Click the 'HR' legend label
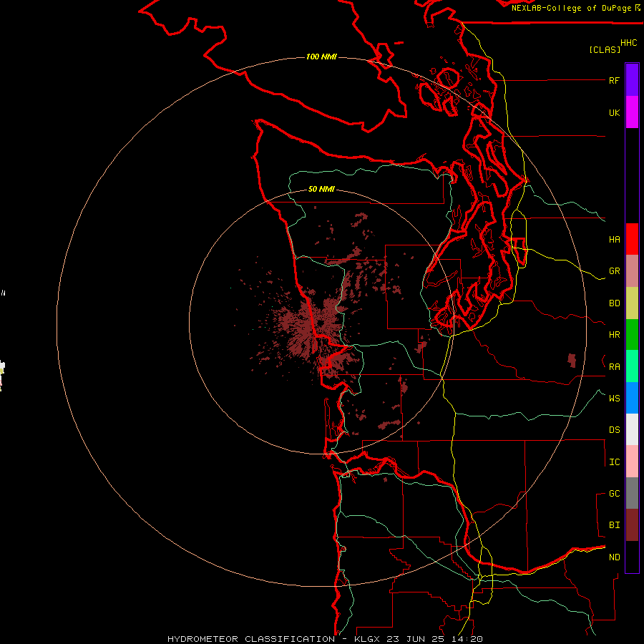644x644 pixels. [x=614, y=335]
